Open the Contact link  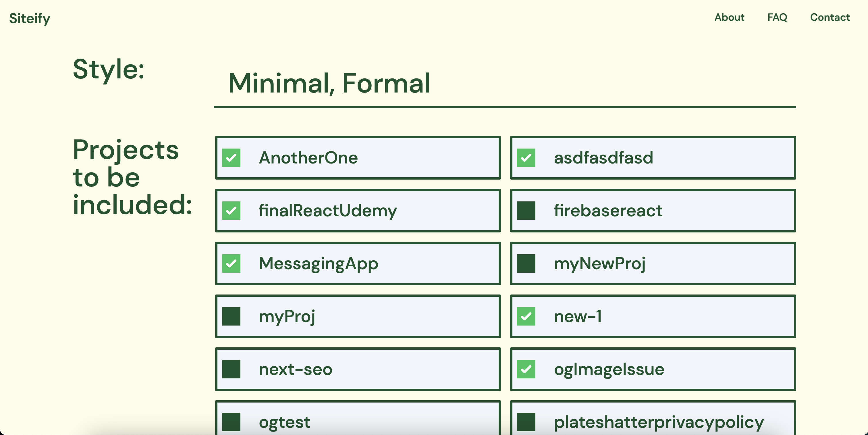click(830, 17)
